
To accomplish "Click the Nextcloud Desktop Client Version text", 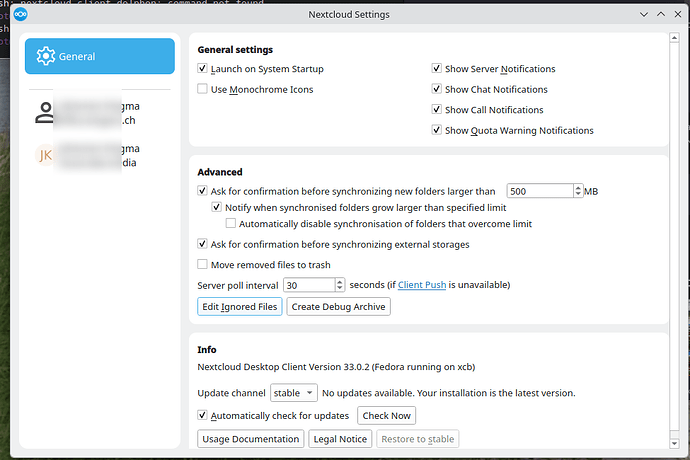I will click(336, 367).
